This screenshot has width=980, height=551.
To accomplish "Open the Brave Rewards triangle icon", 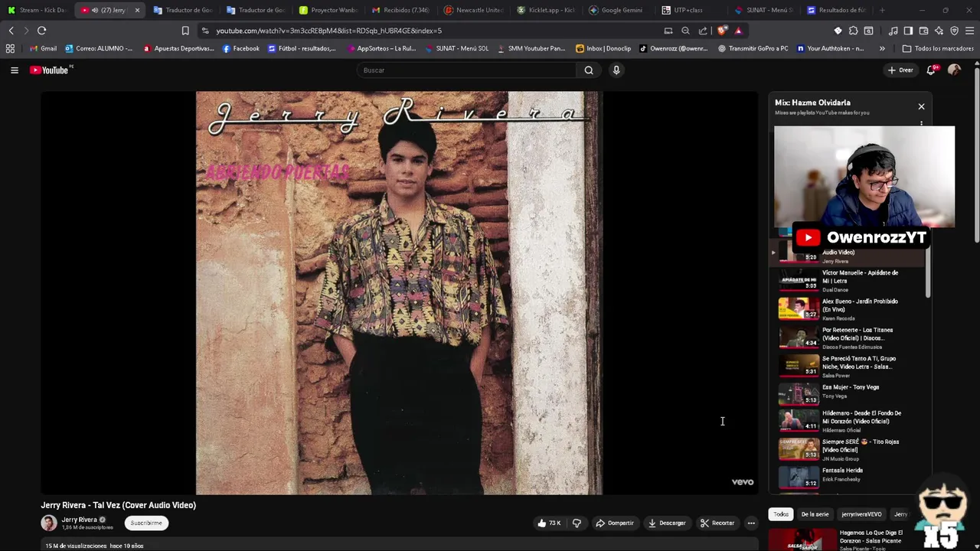I will (738, 31).
